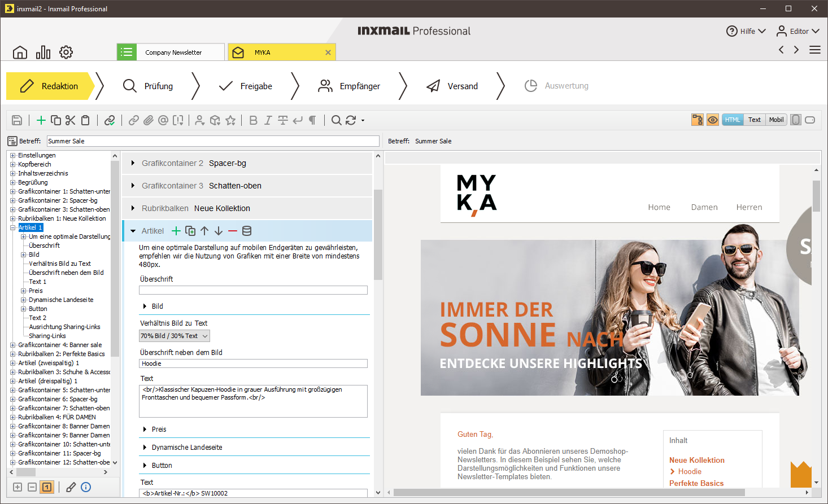Expand the Button subsection

[x=145, y=466]
